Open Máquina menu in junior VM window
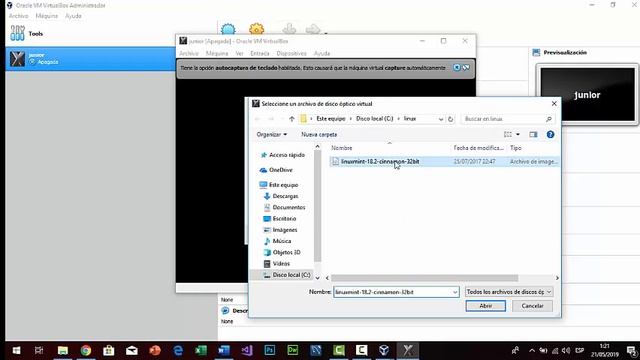The width and height of the screenshot is (640, 360). click(x=217, y=53)
